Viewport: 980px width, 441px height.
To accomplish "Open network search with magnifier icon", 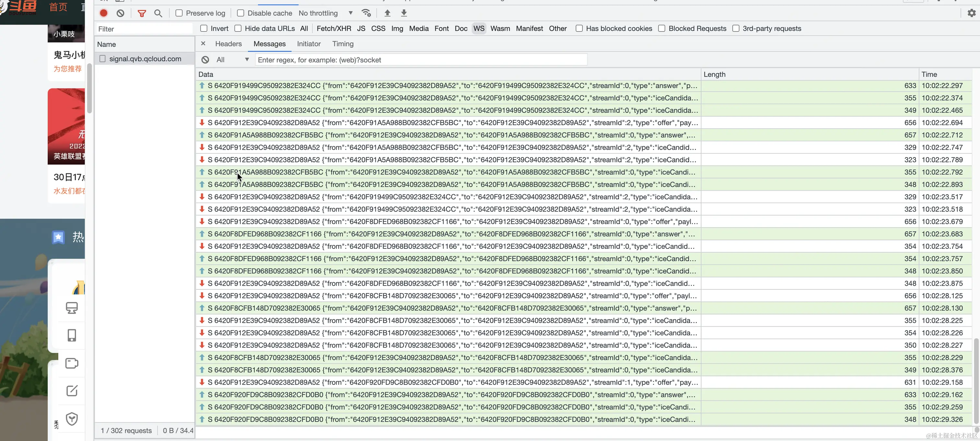I will 158,13.
